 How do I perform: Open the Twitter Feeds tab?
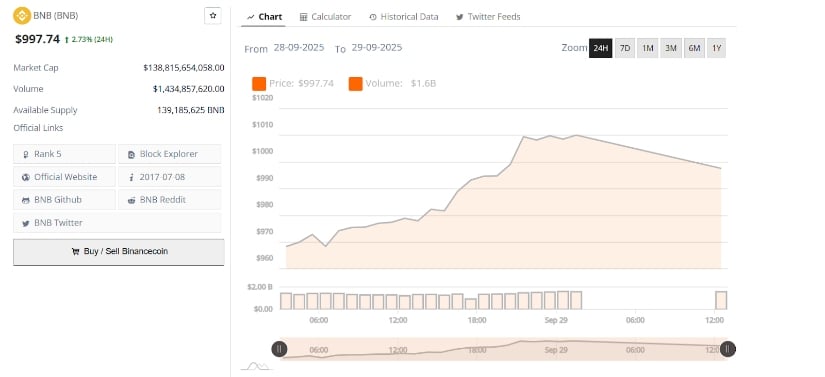pos(488,17)
